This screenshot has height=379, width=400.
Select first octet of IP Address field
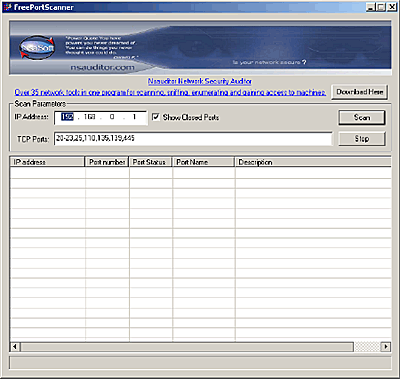click(67, 117)
